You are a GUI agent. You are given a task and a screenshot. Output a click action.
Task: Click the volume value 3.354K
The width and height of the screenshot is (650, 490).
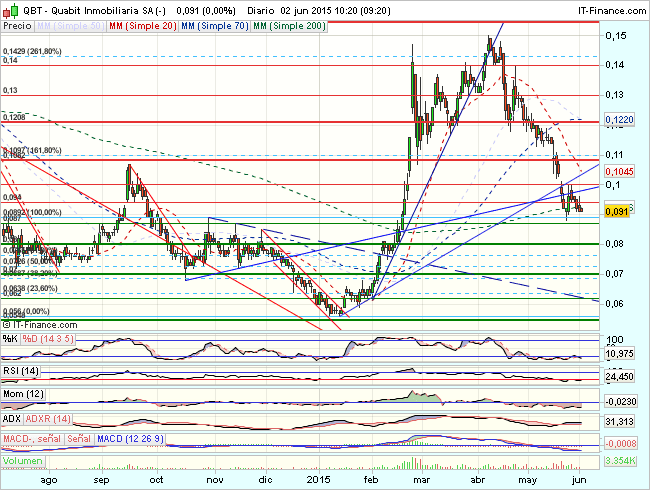pos(620,461)
